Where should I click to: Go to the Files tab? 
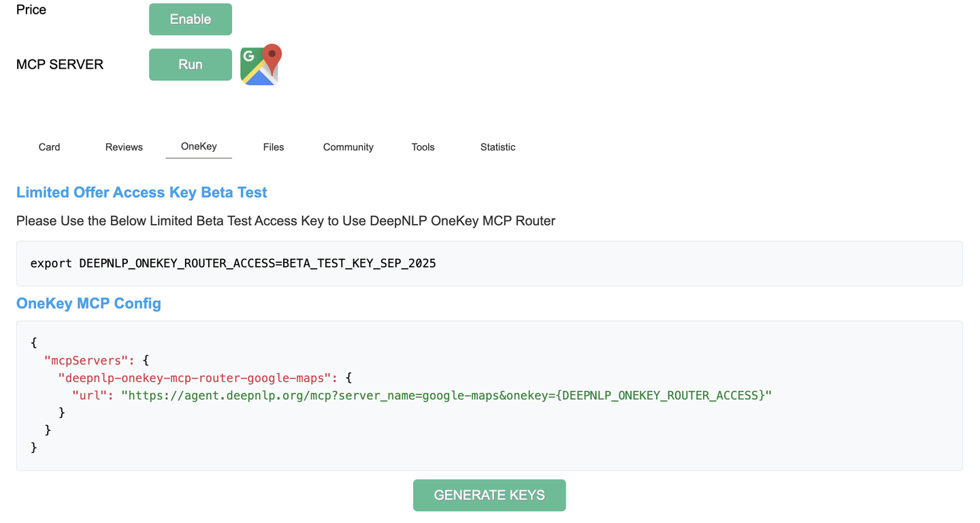274,147
